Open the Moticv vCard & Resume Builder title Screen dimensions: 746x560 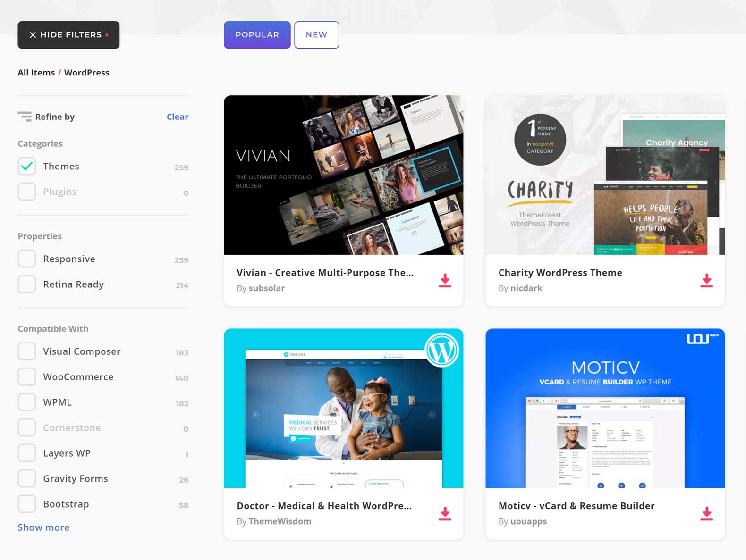576,506
